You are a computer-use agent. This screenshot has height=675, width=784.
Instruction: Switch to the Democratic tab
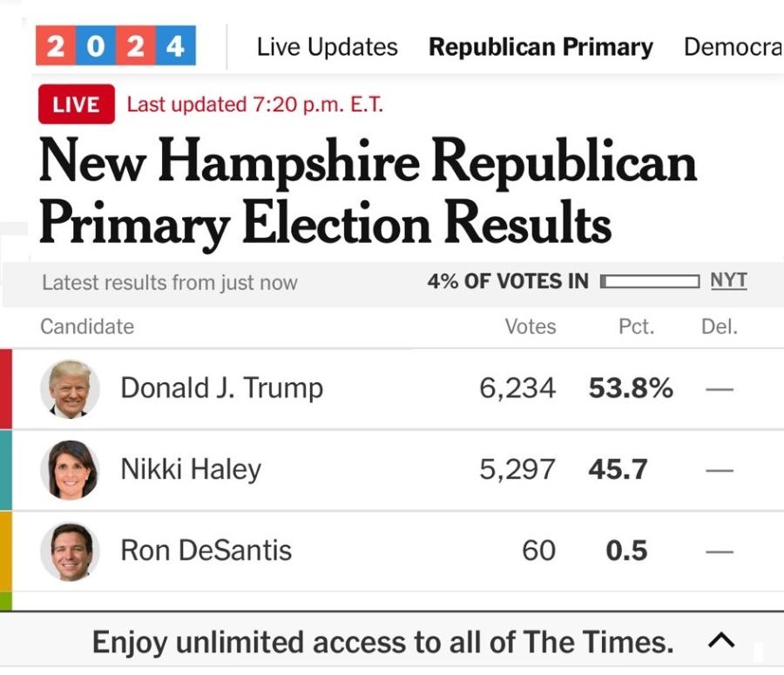point(733,47)
